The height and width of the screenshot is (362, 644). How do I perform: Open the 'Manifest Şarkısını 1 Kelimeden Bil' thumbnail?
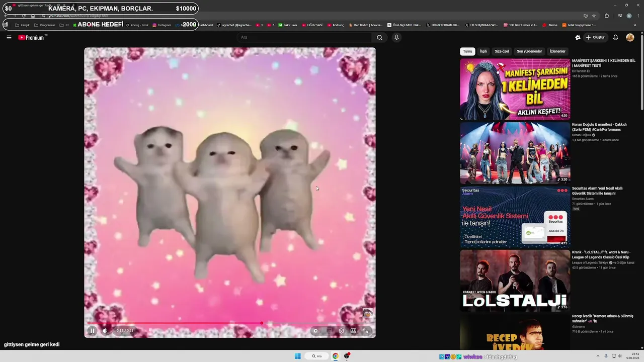pyautogui.click(x=515, y=89)
